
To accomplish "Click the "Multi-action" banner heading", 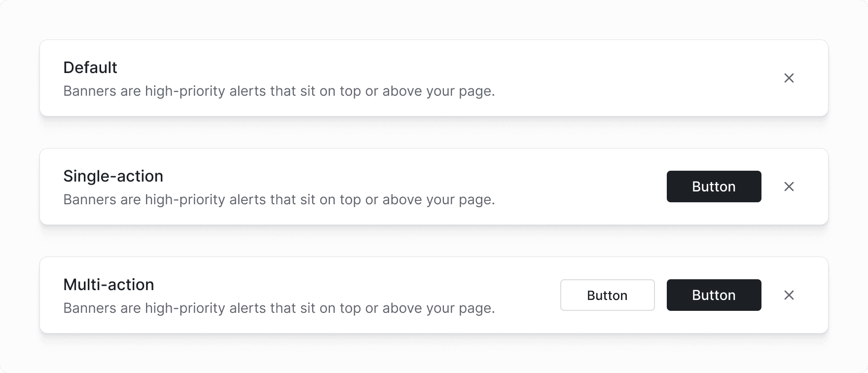I will 108,285.
